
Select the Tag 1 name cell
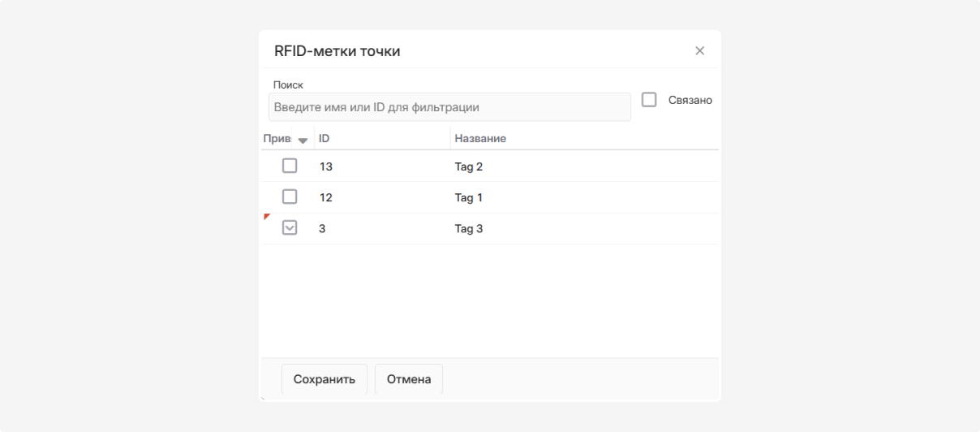click(469, 197)
